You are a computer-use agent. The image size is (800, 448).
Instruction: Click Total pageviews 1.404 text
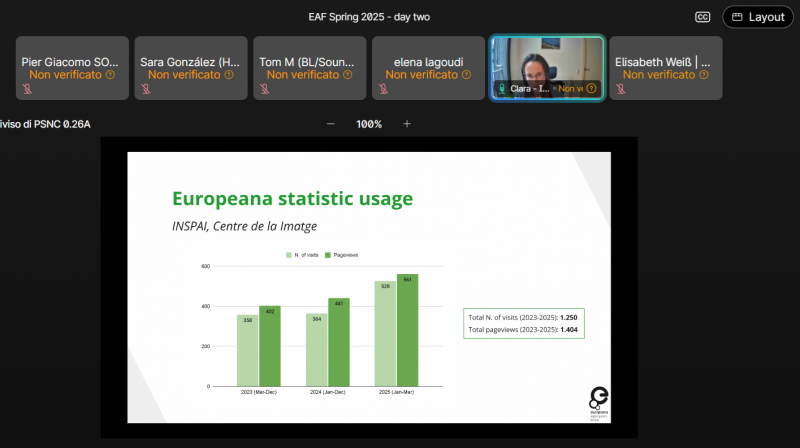pyautogui.click(x=523, y=330)
